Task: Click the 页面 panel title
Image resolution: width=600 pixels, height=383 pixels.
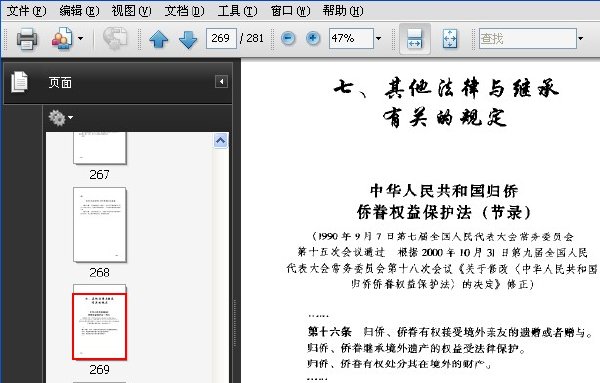Action: coord(60,82)
